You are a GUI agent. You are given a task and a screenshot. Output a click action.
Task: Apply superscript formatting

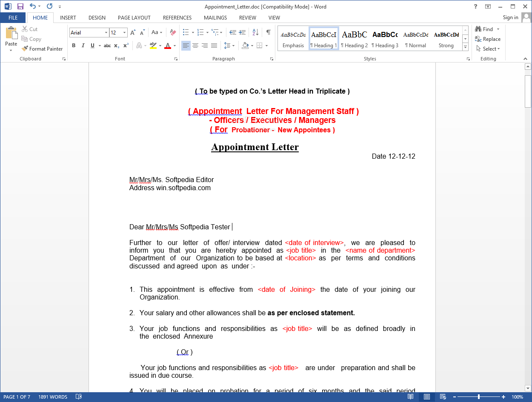[126, 46]
